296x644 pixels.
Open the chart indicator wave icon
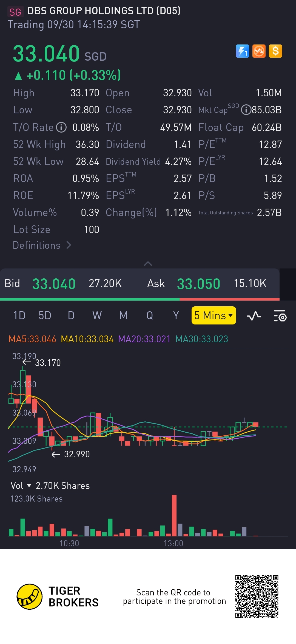point(254,316)
